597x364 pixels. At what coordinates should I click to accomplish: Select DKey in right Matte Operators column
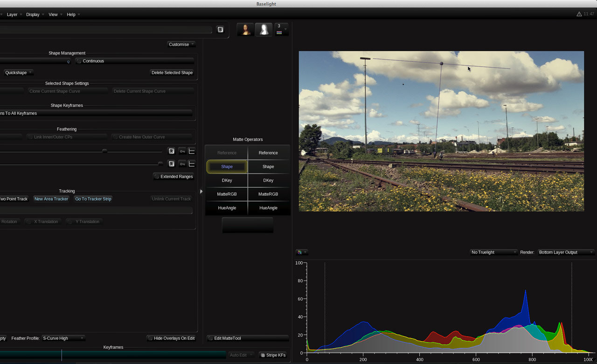(x=268, y=180)
